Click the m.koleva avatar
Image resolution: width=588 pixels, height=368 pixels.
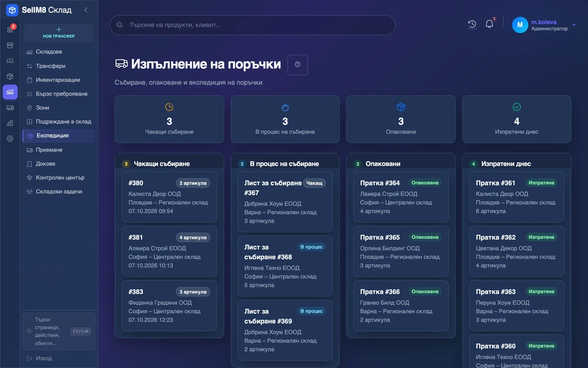[x=520, y=25]
